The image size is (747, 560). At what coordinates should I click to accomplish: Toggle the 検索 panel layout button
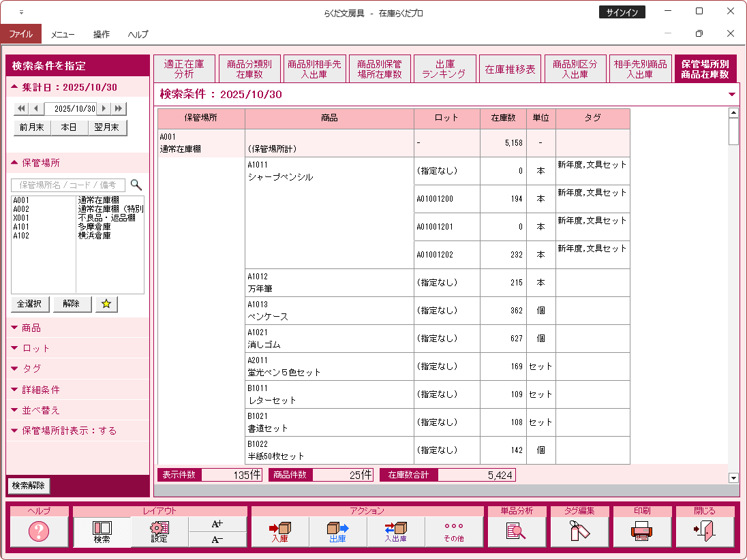[102, 531]
